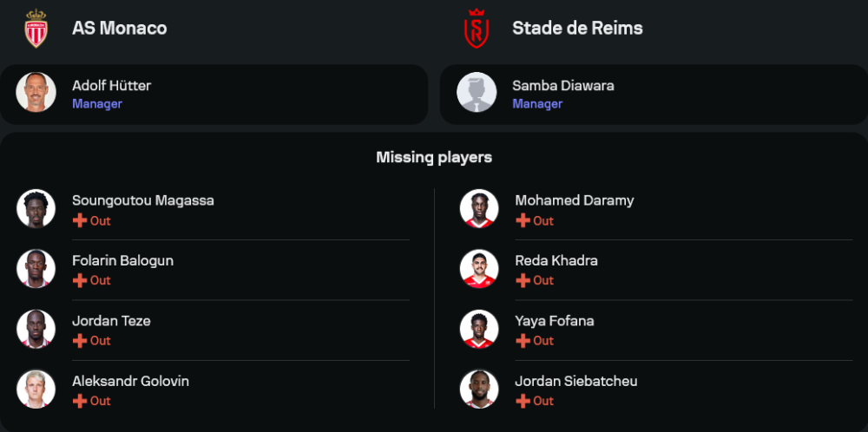Open the Stade de Reims team name link
868x432 pixels.
577,29
